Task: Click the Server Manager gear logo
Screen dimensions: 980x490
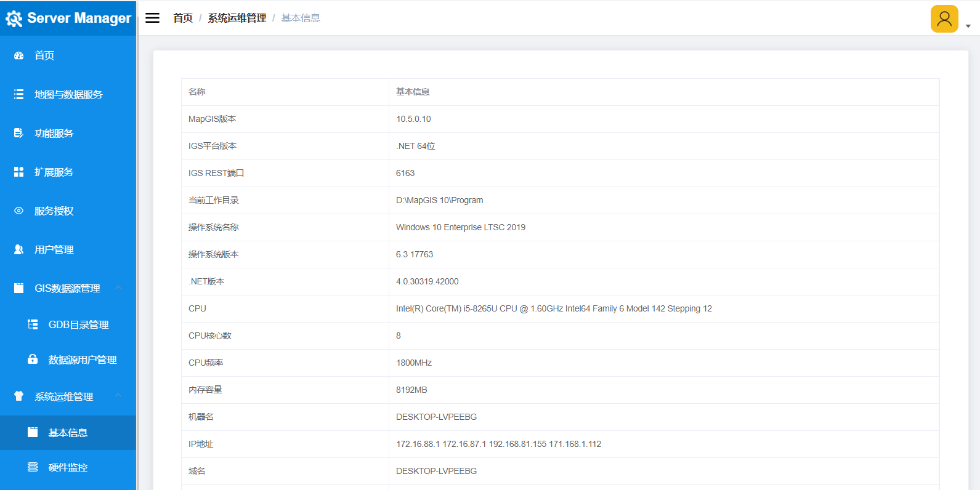Action: pos(14,19)
